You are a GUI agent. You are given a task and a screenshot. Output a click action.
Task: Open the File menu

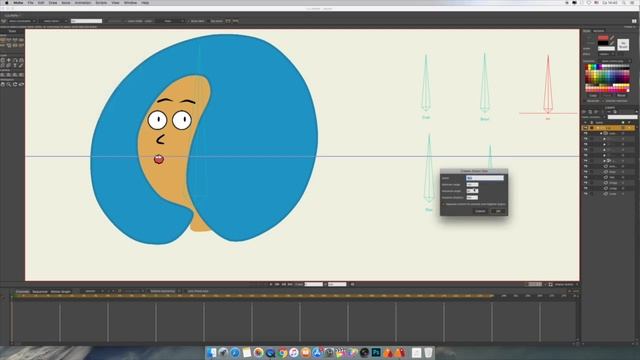click(31, 2)
